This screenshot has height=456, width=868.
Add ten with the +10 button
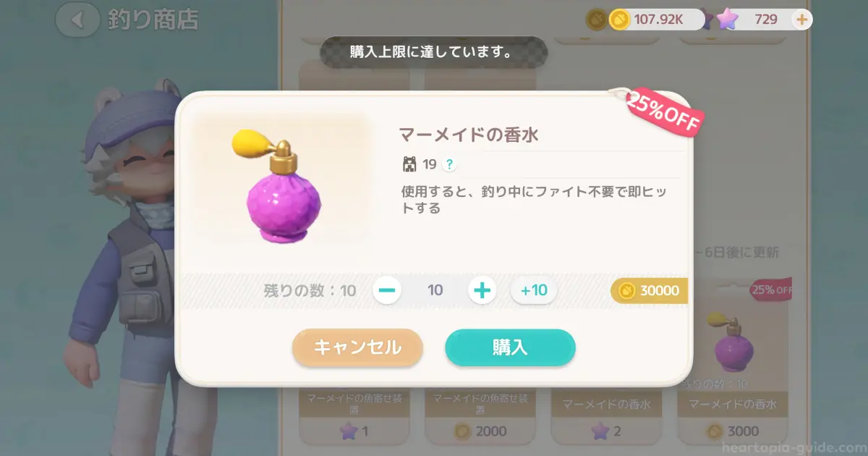point(534,291)
